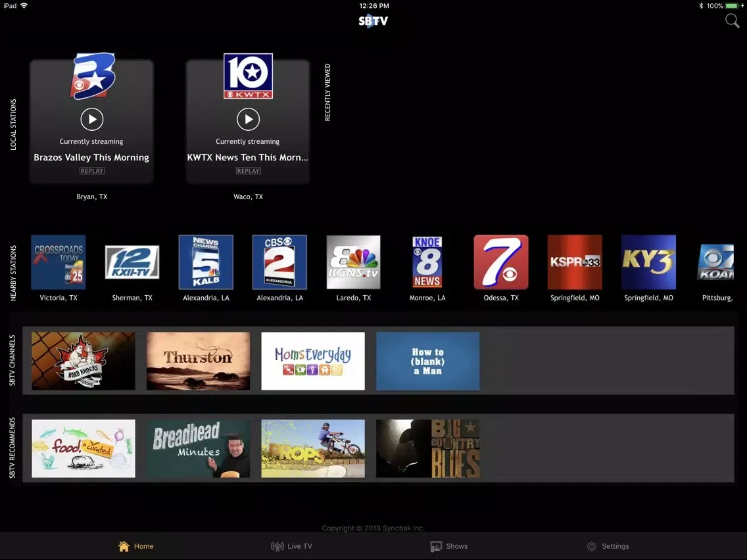This screenshot has width=747, height=560.
Task: Open Crossroads Today Victoria station logo
Action: [59, 262]
